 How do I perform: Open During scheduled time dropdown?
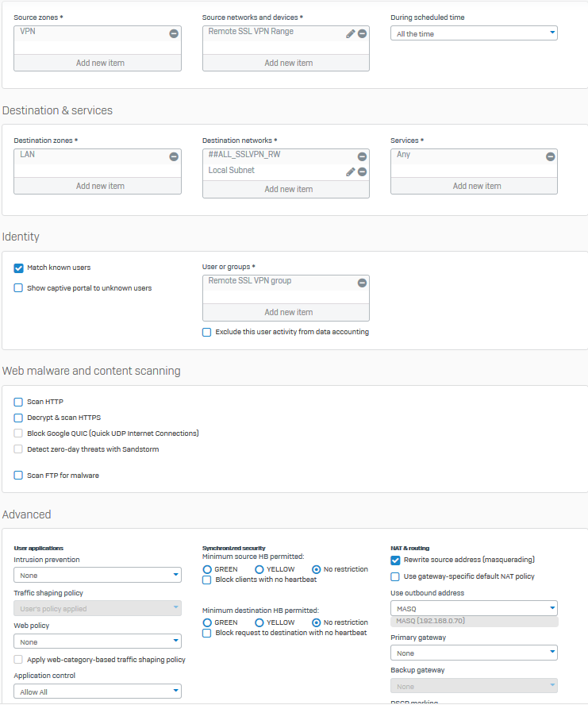click(x=474, y=33)
